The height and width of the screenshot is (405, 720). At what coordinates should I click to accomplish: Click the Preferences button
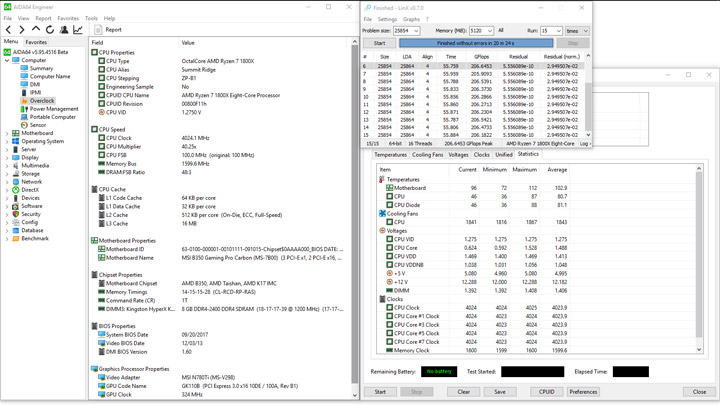tap(583, 392)
